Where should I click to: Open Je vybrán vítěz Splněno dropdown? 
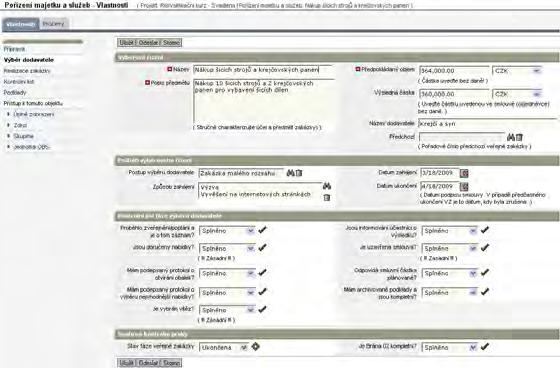click(227, 310)
